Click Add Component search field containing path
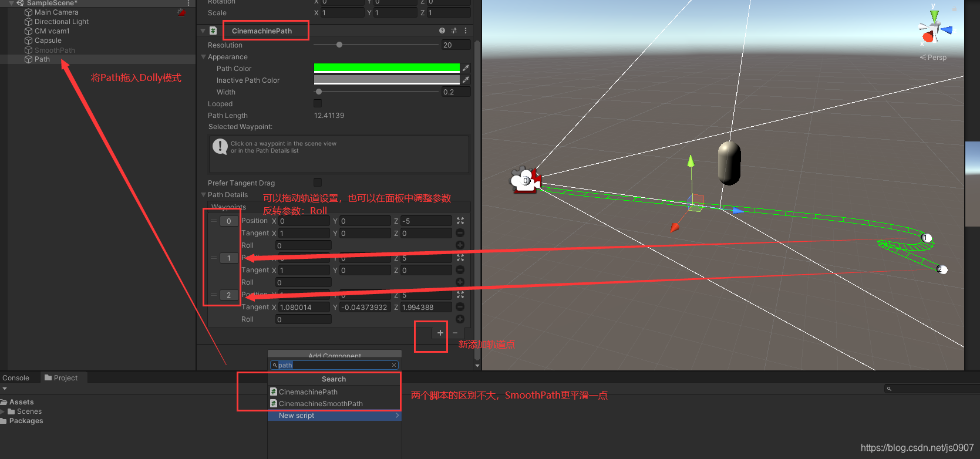Viewport: 980px width, 459px height. tap(335, 365)
